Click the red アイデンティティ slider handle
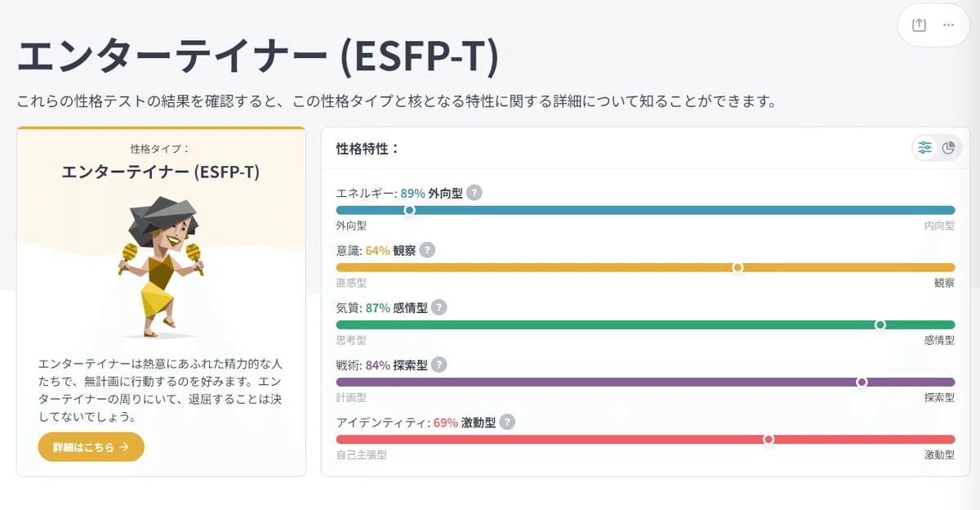Viewport: 980px width, 510px height. [x=768, y=439]
